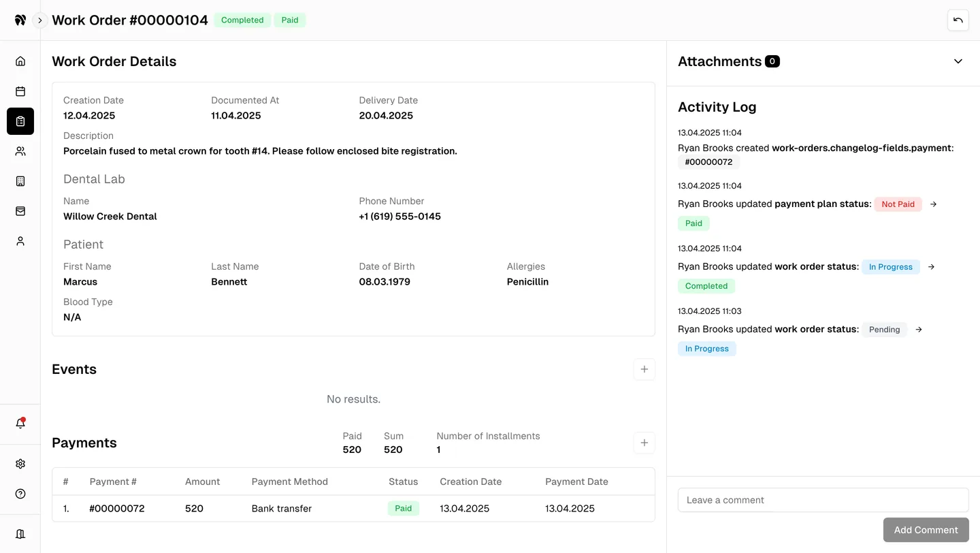Click the patient last name Bennett

click(229, 282)
